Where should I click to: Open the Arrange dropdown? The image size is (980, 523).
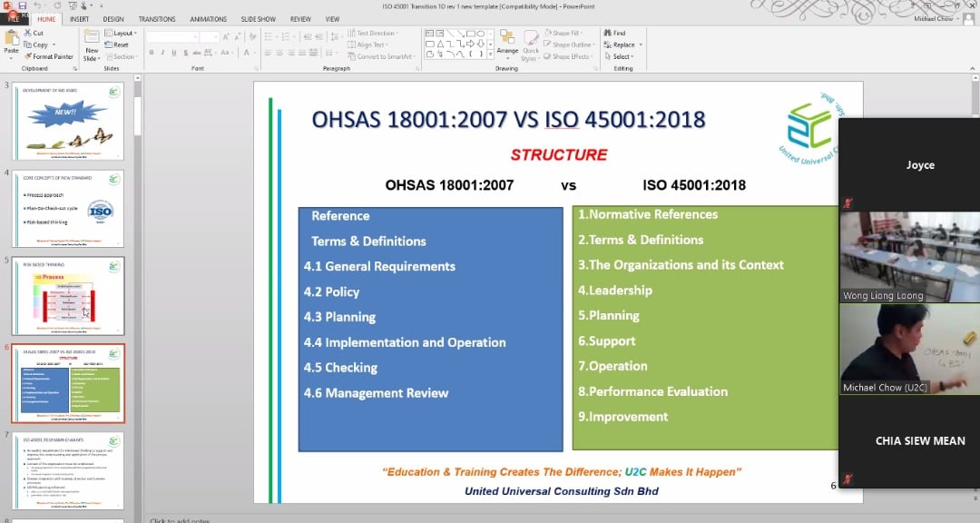(x=507, y=44)
